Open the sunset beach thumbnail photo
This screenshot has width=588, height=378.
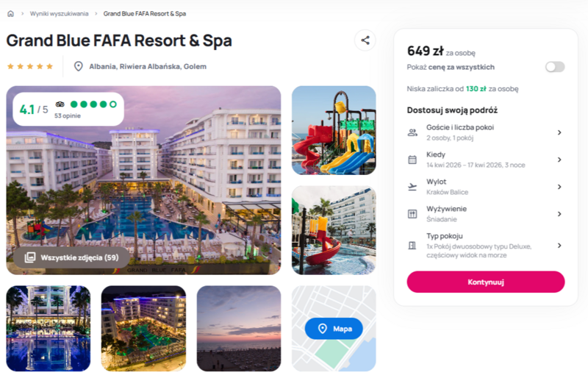pyautogui.click(x=239, y=329)
